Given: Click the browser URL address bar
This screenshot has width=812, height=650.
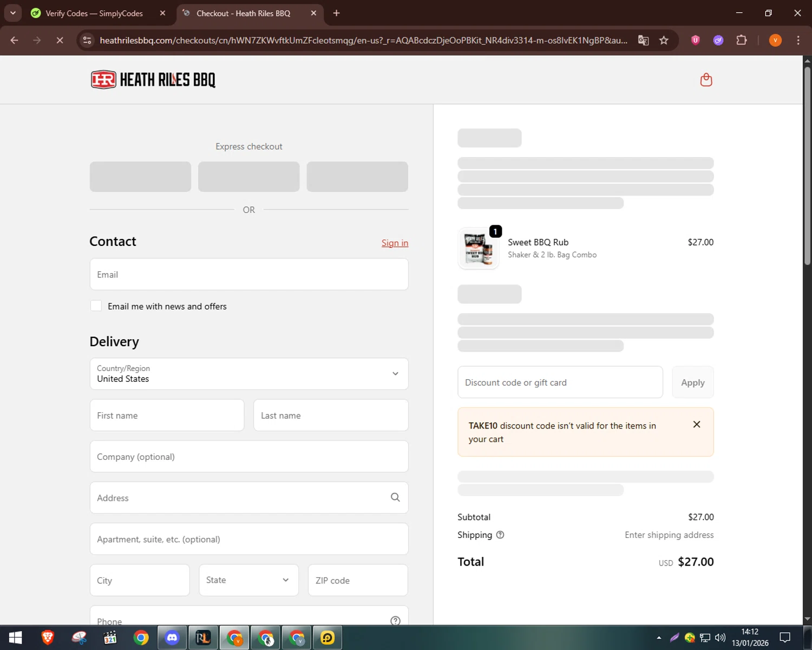Looking at the screenshot, I should click(363, 40).
